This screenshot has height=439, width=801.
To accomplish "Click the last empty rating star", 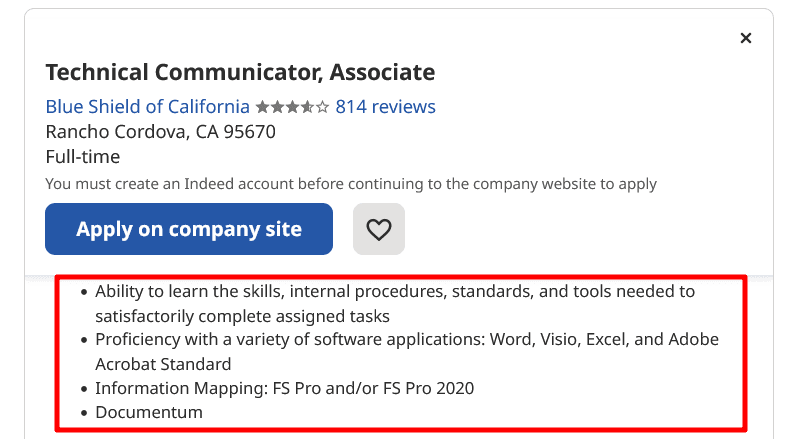I will (322, 107).
